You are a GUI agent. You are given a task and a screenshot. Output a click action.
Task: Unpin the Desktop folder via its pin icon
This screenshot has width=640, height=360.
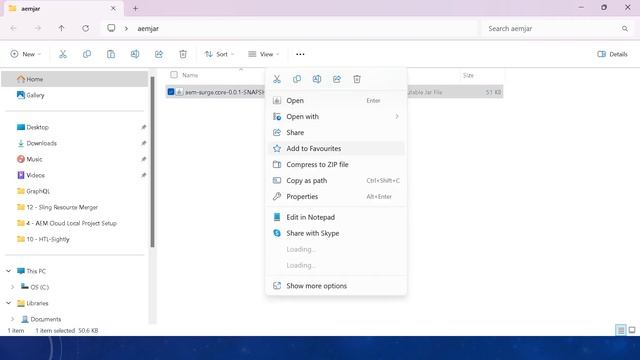[x=143, y=127]
